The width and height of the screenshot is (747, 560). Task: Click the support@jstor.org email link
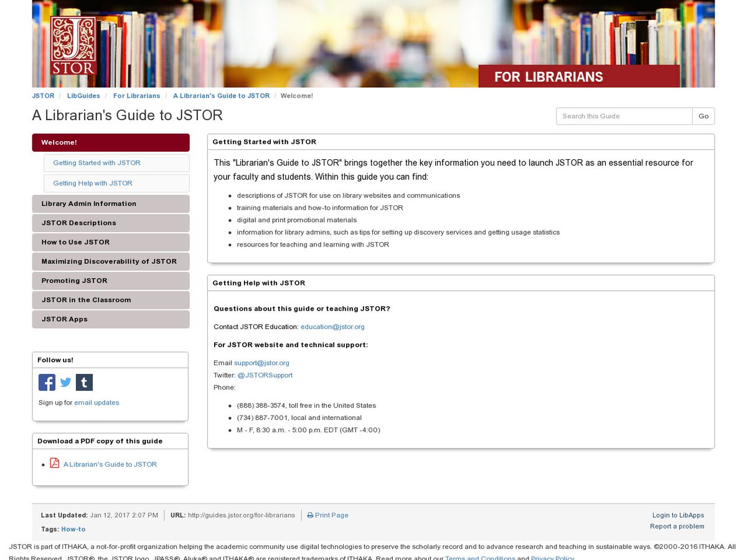coord(261,363)
